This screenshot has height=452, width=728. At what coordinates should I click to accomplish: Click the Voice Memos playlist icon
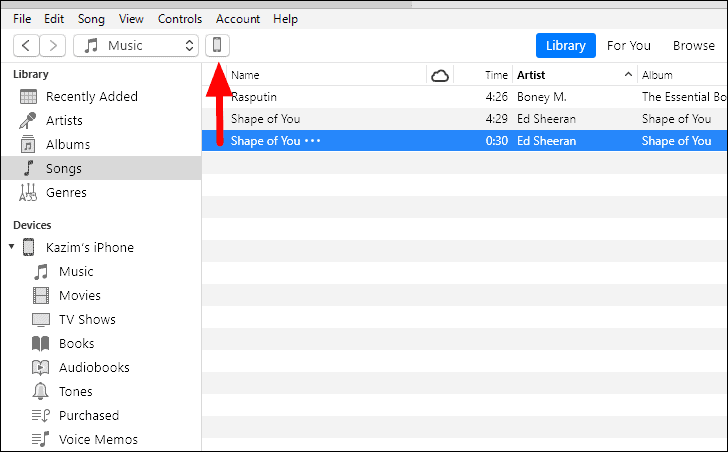point(41,439)
